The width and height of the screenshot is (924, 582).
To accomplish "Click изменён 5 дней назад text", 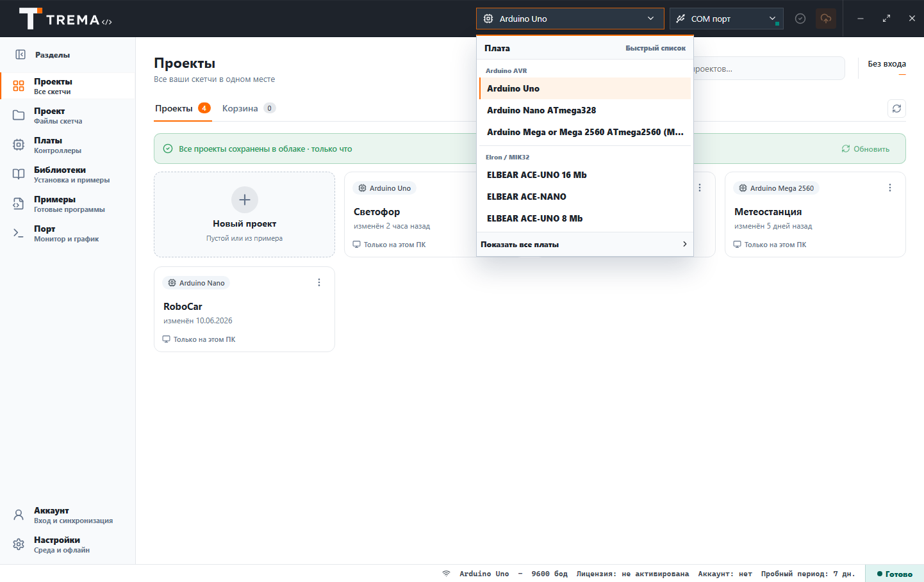I will tap(773, 226).
